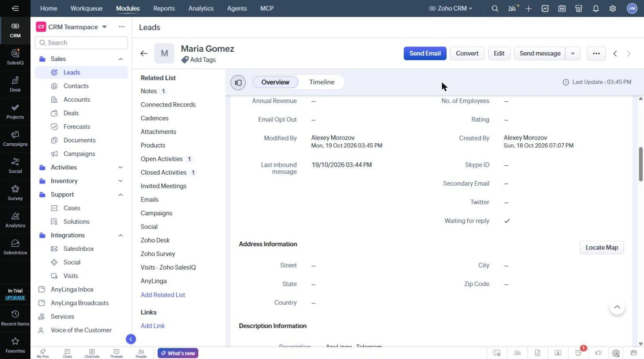Open the Chats icon in bottom bar
Viewport: 644px width, 359px height.
(x=67, y=353)
